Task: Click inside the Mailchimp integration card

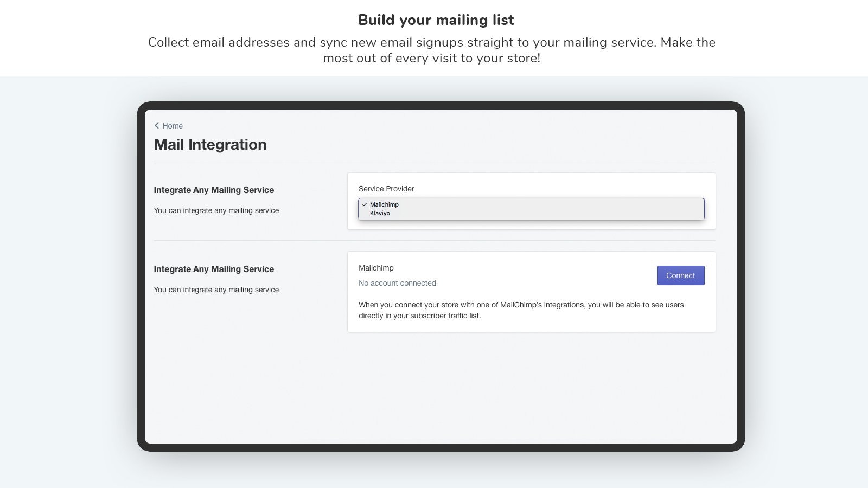Action: click(531, 291)
